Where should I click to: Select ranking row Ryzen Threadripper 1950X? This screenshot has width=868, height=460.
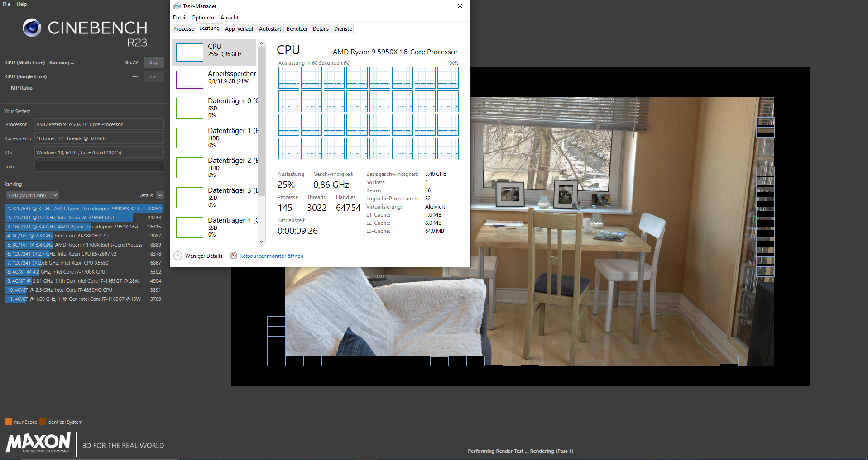[84, 227]
